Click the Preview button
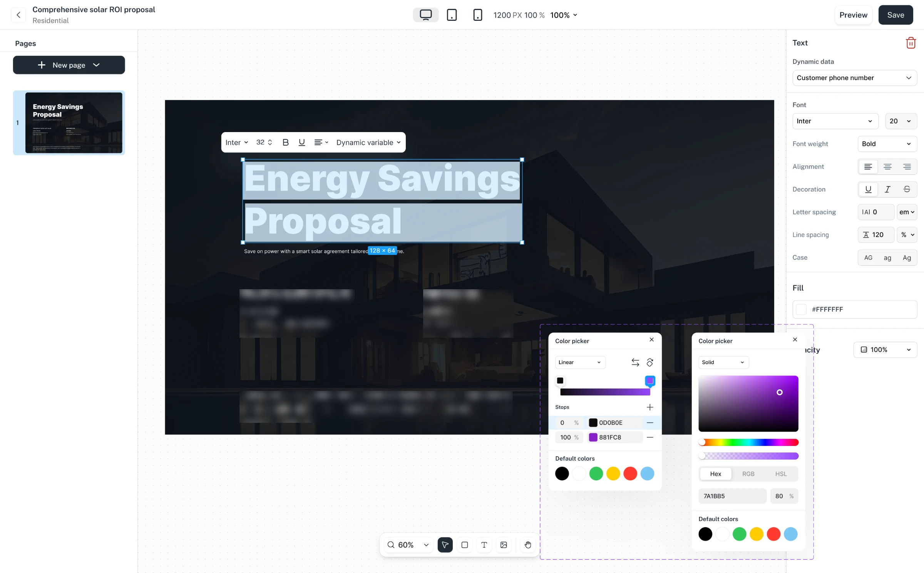 [x=853, y=15]
